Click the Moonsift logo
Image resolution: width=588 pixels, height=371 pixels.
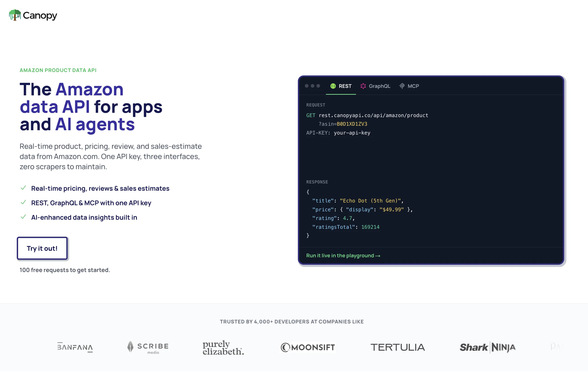(x=308, y=347)
